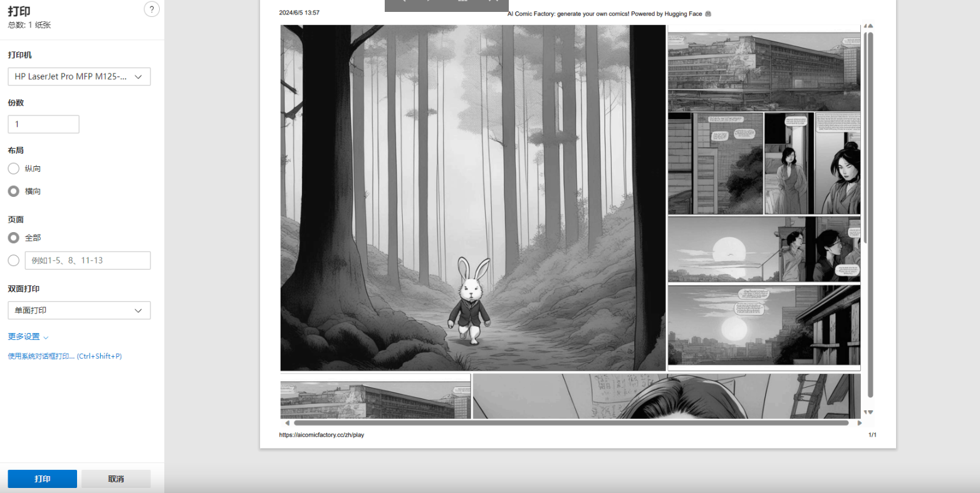Click the preview scrollbar up arrow
The image size is (980, 493).
(870, 26)
